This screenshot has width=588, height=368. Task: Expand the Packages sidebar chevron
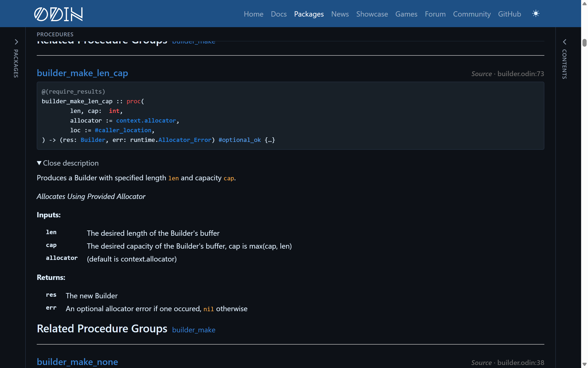coord(16,42)
